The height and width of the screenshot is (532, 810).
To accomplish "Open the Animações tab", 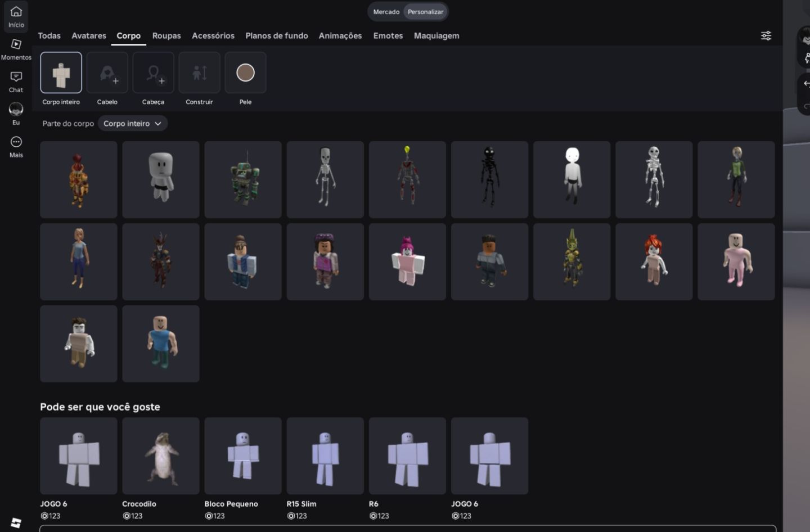I will pos(340,35).
